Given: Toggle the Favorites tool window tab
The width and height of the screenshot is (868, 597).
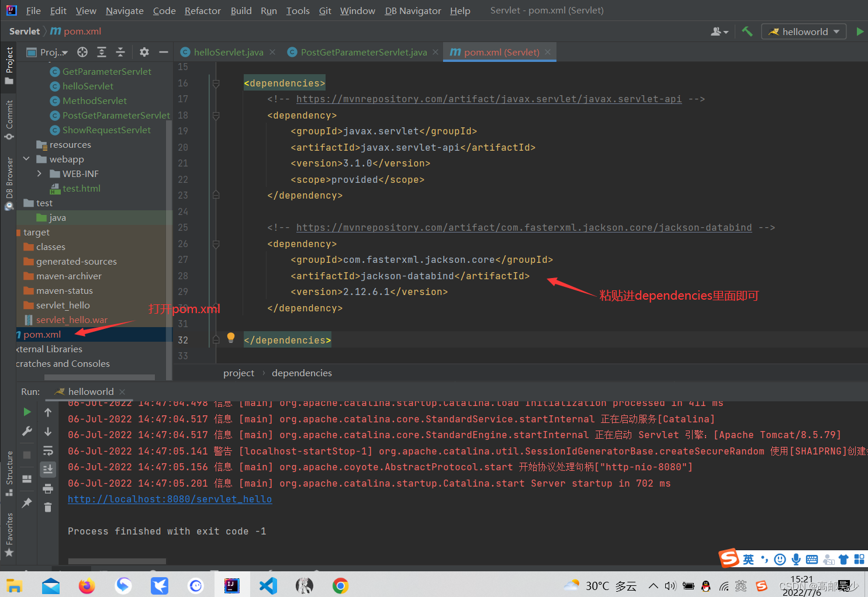Looking at the screenshot, I should click(9, 534).
